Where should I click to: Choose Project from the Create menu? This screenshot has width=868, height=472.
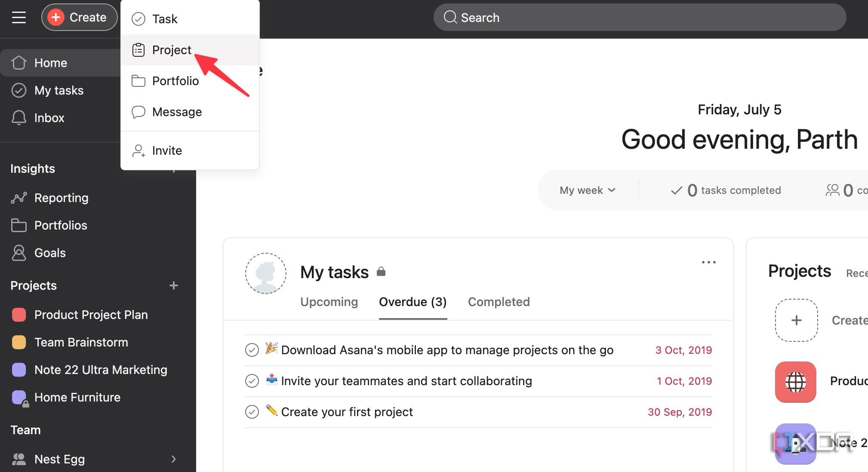click(190, 50)
